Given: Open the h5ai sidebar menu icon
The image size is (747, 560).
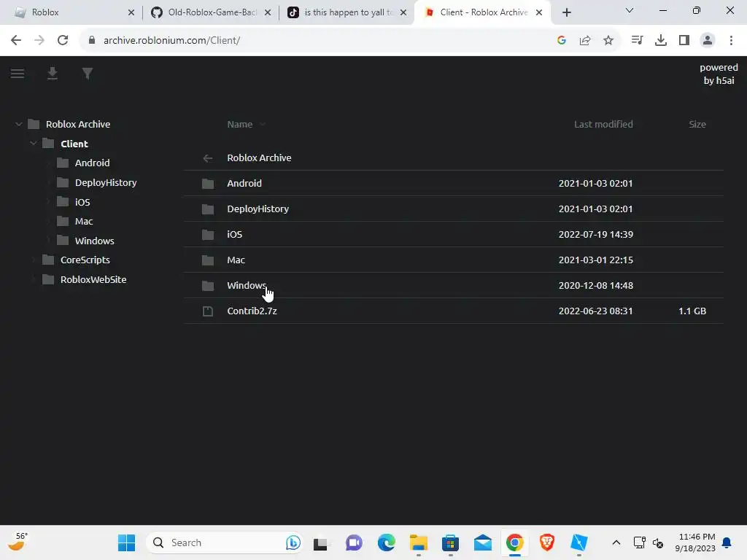Looking at the screenshot, I should 18,74.
